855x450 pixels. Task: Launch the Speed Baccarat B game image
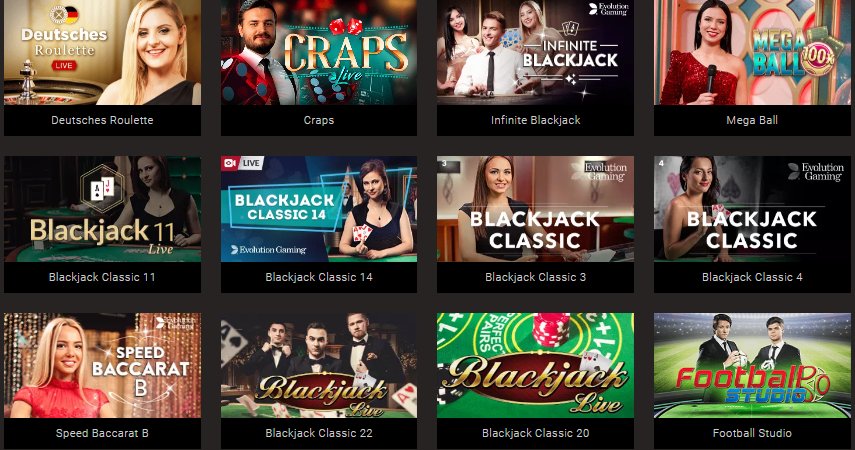click(102, 365)
